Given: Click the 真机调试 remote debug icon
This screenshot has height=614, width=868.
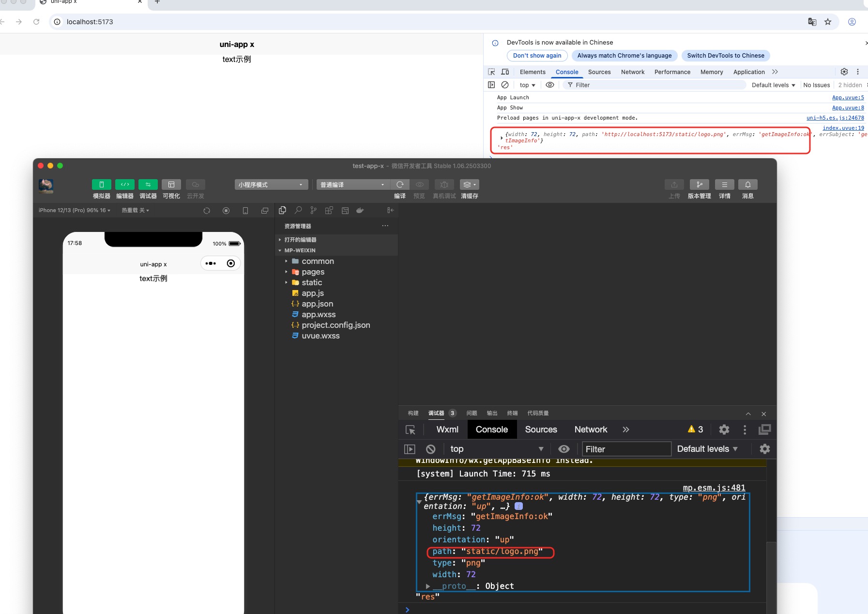Looking at the screenshot, I should click(444, 184).
